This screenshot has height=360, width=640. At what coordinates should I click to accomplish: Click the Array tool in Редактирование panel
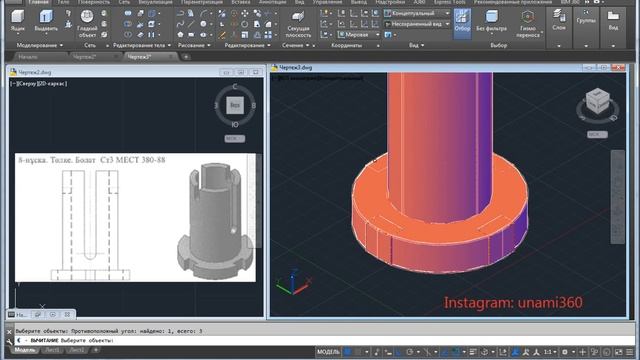pyautogui.click(x=268, y=35)
